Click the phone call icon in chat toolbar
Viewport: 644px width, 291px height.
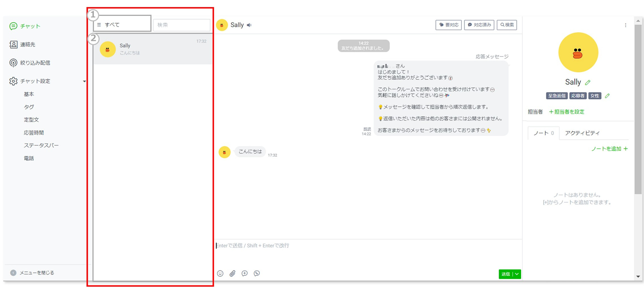257,273
